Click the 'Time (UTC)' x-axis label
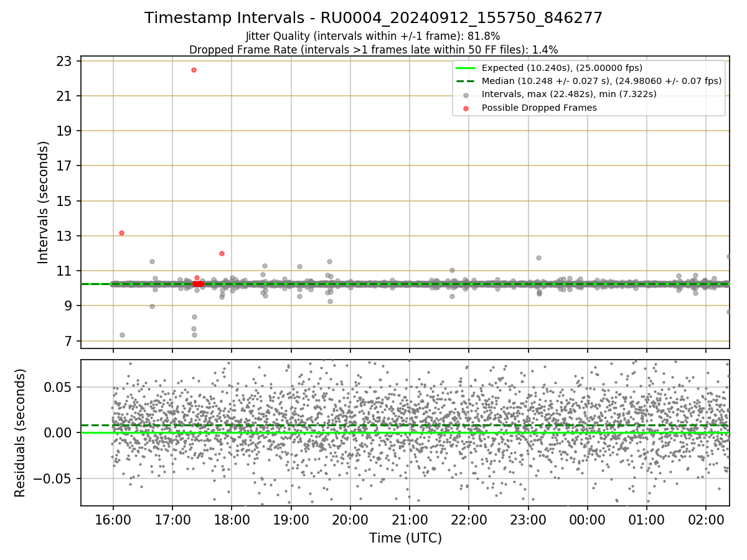The image size is (747, 560). coord(405,538)
